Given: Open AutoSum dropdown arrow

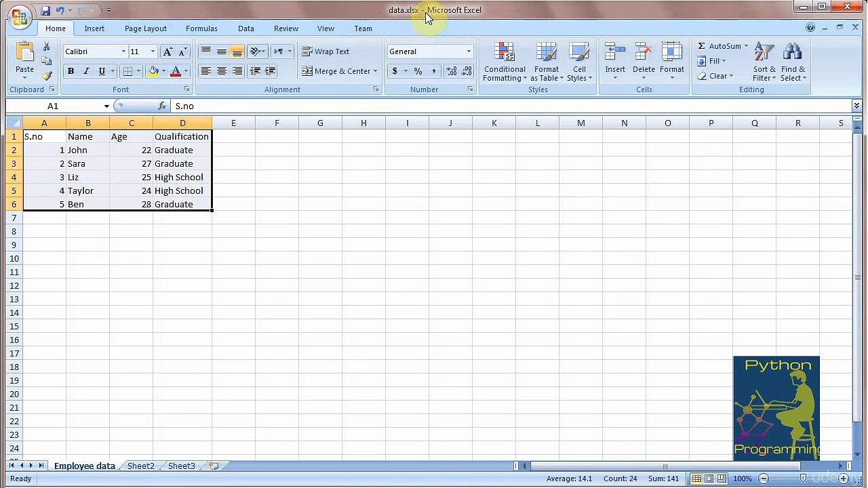Looking at the screenshot, I should point(746,46).
